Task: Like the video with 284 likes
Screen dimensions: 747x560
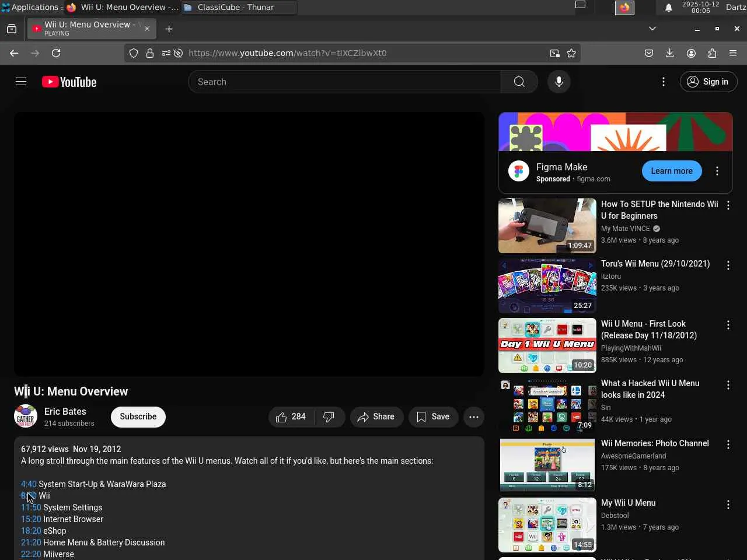Action: click(x=291, y=416)
